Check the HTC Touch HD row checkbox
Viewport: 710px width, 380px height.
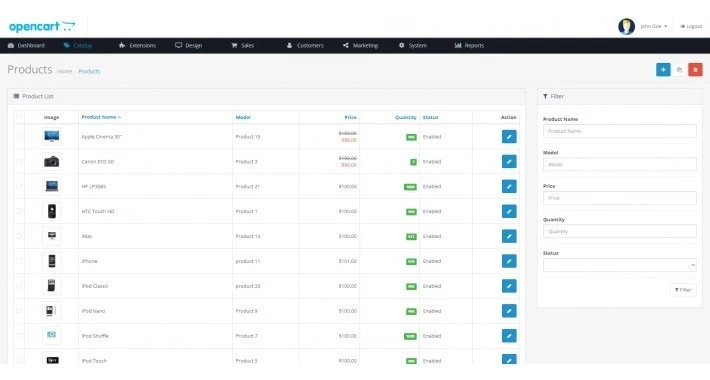coord(19,212)
